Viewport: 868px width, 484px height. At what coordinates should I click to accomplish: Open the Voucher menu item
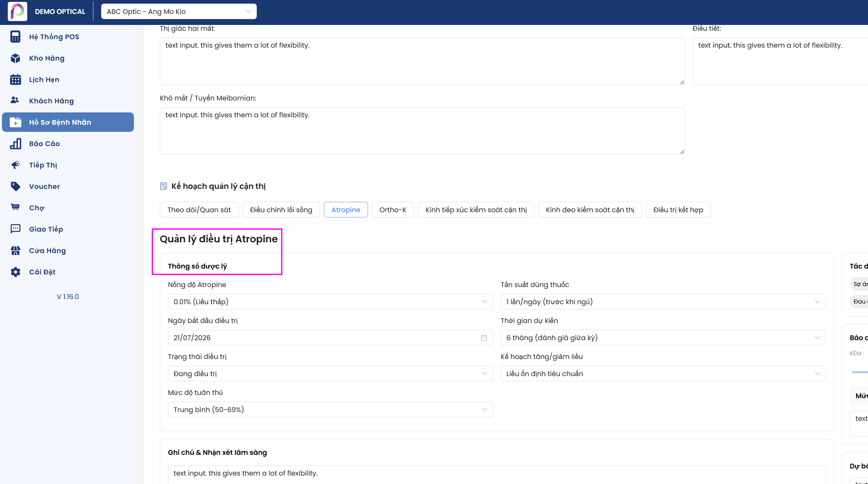pyautogui.click(x=68, y=187)
